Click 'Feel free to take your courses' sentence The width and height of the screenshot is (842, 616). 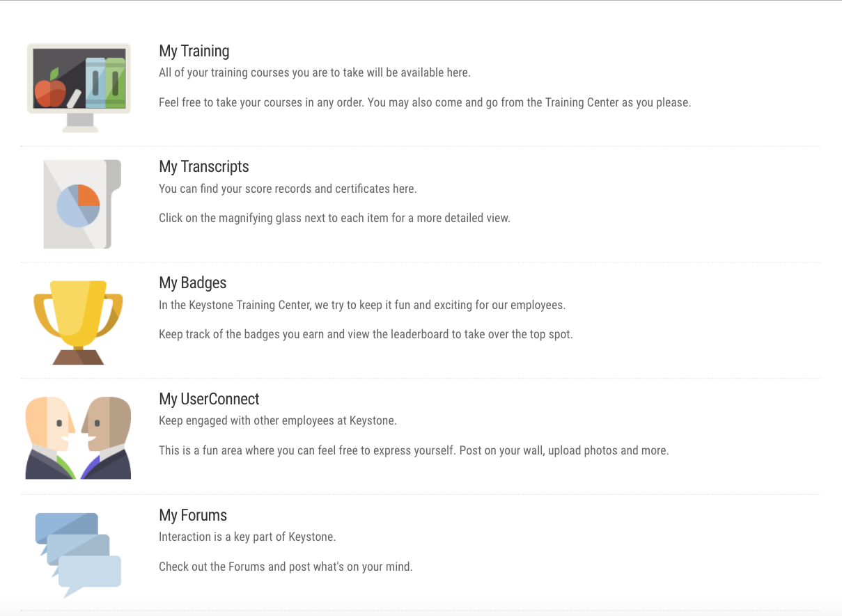[x=425, y=102]
